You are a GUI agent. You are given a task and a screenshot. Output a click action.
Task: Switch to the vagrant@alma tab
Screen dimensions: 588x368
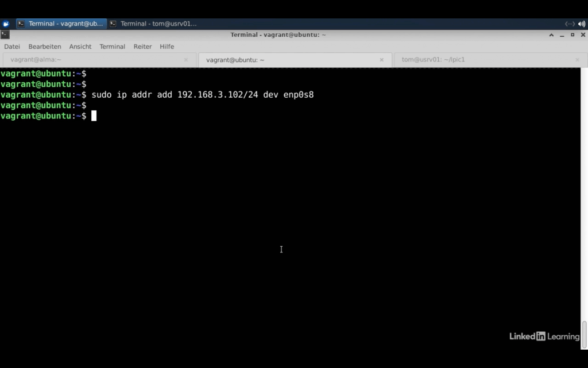coord(86,60)
